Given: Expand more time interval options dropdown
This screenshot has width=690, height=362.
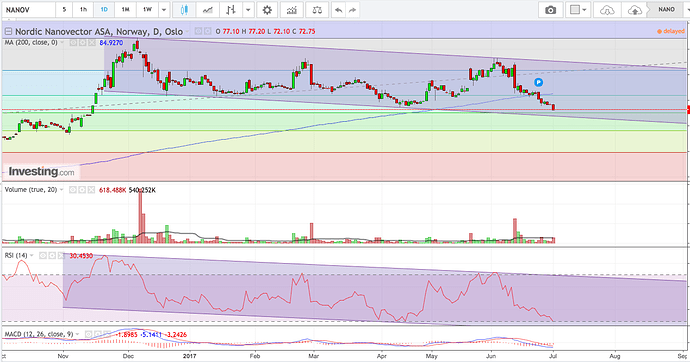Looking at the screenshot, I should [x=164, y=10].
